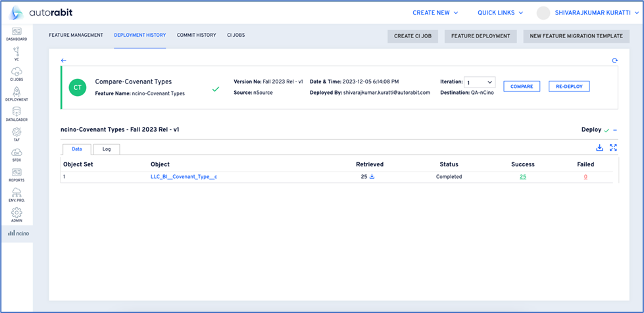Click the Re-Deploy button

coord(569,86)
